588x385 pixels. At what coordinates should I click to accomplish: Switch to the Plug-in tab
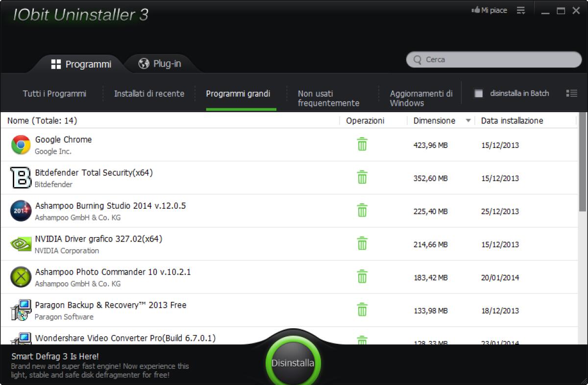(x=160, y=63)
